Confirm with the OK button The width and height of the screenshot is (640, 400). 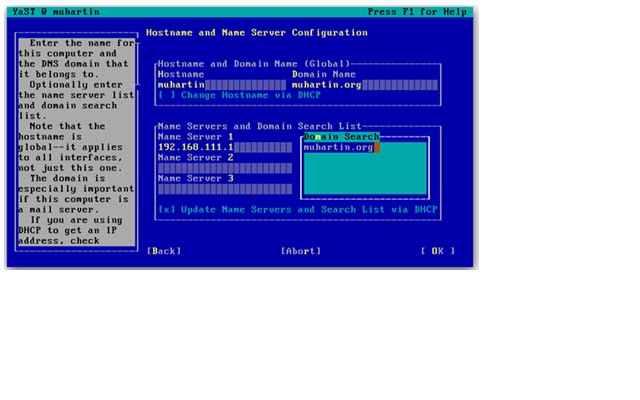438,251
